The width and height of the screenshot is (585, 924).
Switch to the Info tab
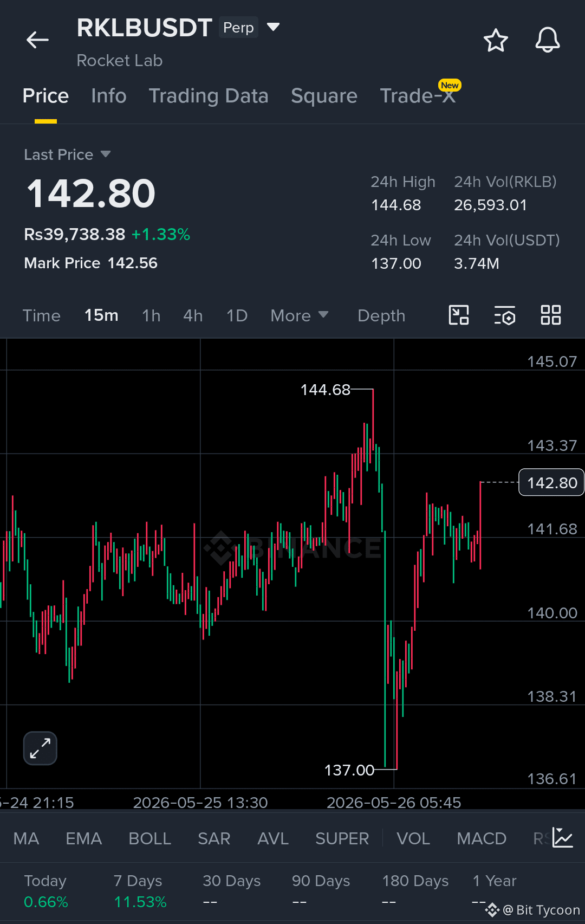[108, 96]
